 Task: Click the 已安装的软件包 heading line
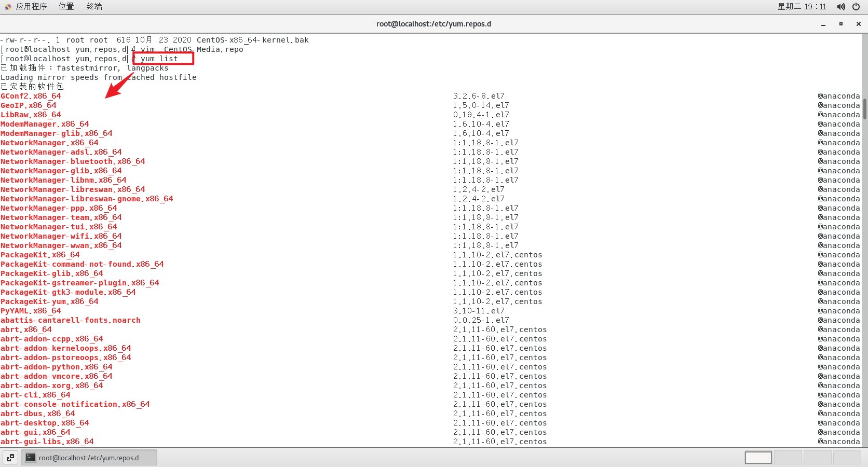point(32,87)
